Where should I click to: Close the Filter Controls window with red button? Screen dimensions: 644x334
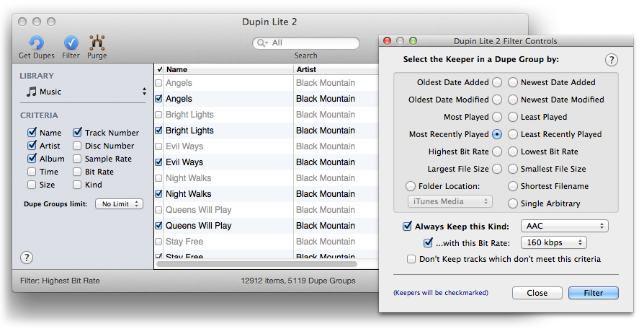[x=387, y=40]
